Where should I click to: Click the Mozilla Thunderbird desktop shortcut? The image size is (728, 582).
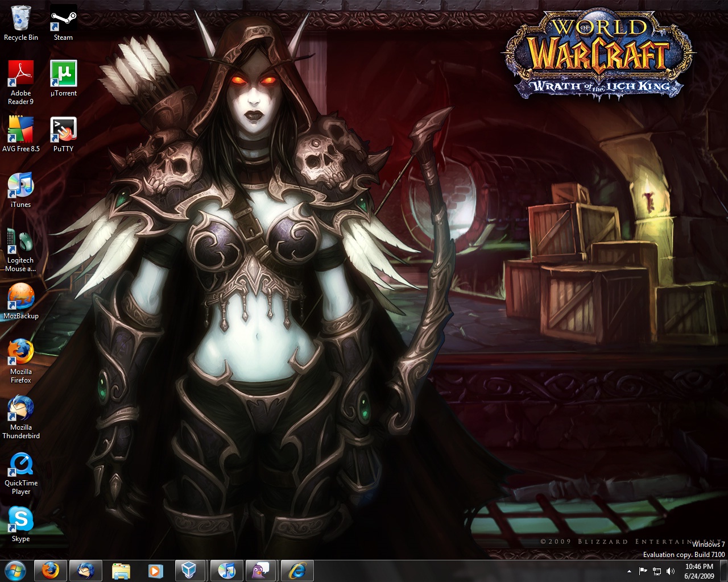coord(21,417)
